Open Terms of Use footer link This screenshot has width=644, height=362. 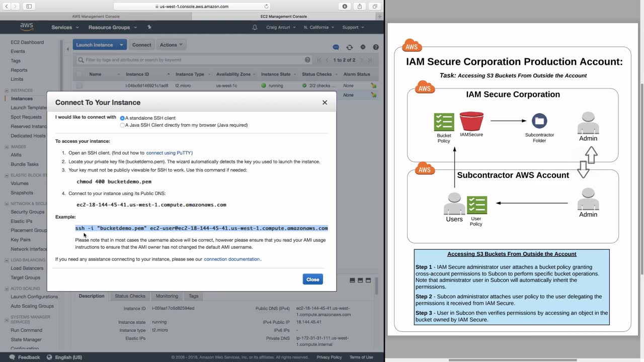pyautogui.click(x=361, y=357)
